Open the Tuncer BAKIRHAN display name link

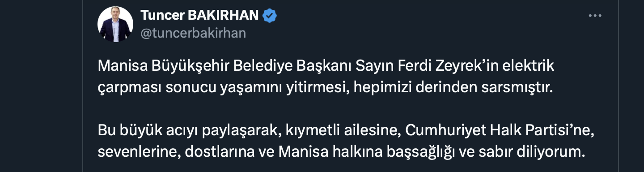tap(199, 15)
